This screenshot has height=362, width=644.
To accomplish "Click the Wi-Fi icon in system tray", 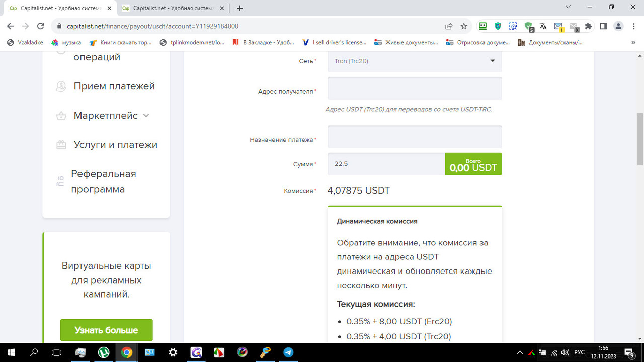I will pos(554,352).
